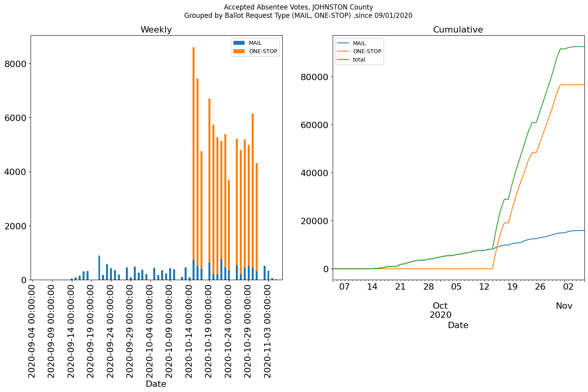Click the 2020-09-14 date tick label
This screenshot has height=392, width=588.
coord(71,331)
